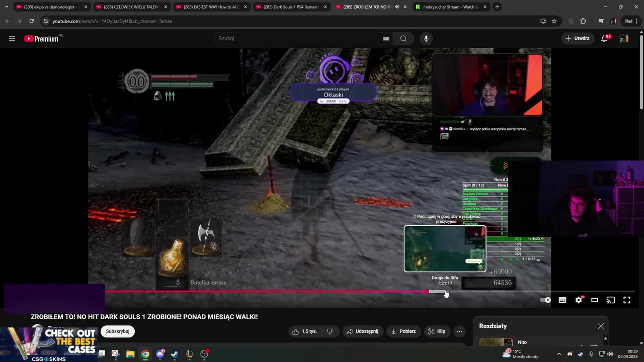Click the Udostępnij share button

coord(362,331)
